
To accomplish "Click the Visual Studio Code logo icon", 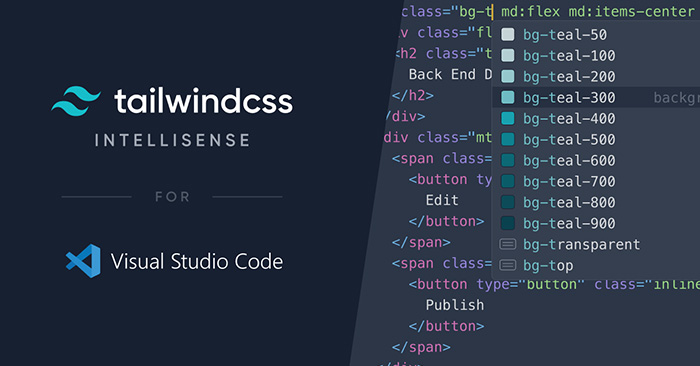I will tap(83, 261).
